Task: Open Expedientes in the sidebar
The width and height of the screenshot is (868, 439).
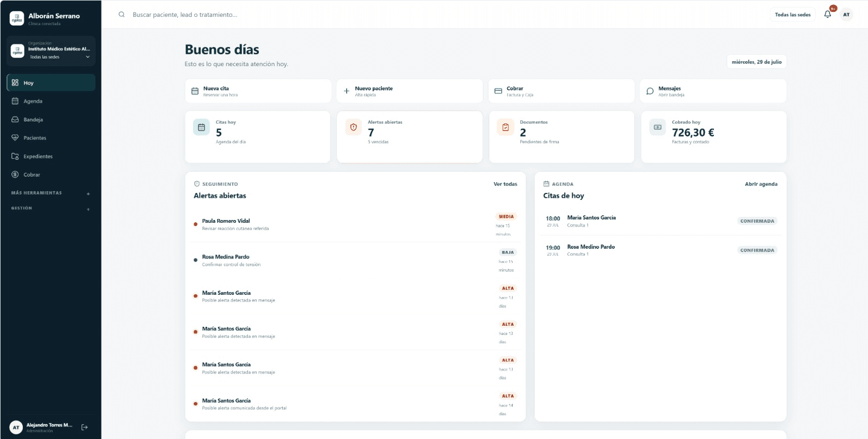Action: tap(51, 157)
